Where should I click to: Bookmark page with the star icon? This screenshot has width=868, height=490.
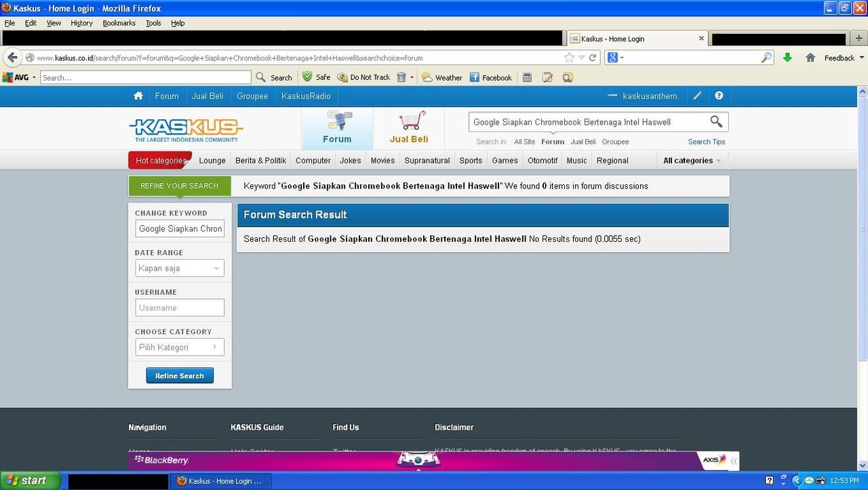[x=569, y=58]
